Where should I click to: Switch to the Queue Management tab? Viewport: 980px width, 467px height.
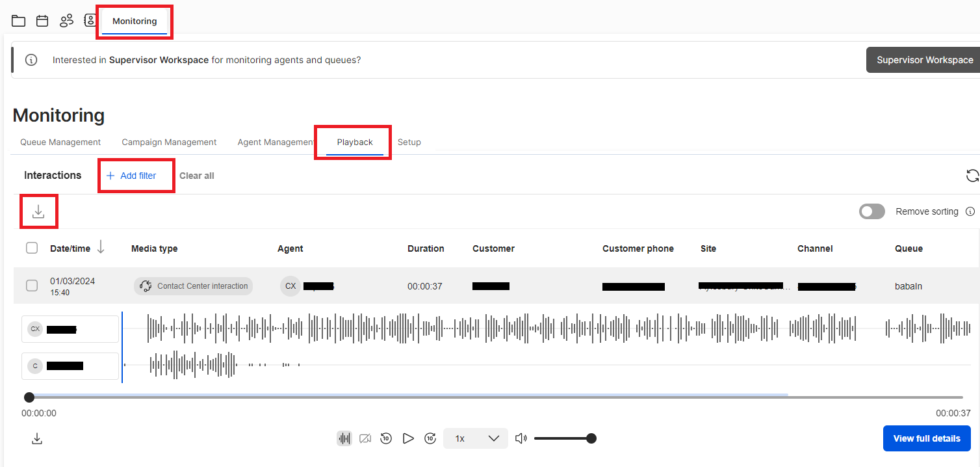tap(60, 142)
